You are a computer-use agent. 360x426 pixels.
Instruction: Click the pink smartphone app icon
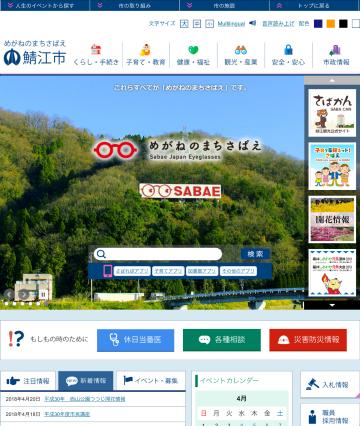(x=108, y=271)
